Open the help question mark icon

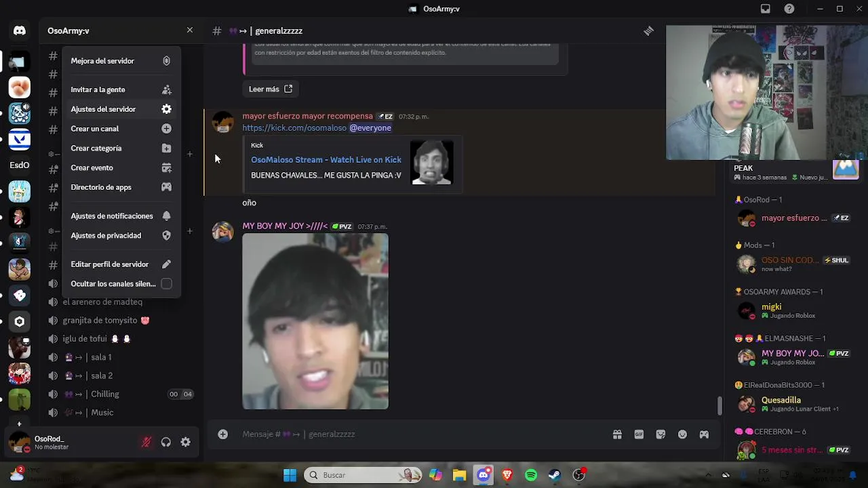(789, 9)
